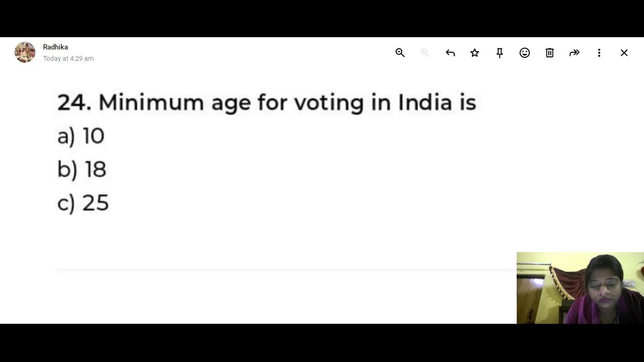This screenshot has width=644, height=362.
Task: Click the zoom in magnifier icon
Action: click(x=400, y=53)
